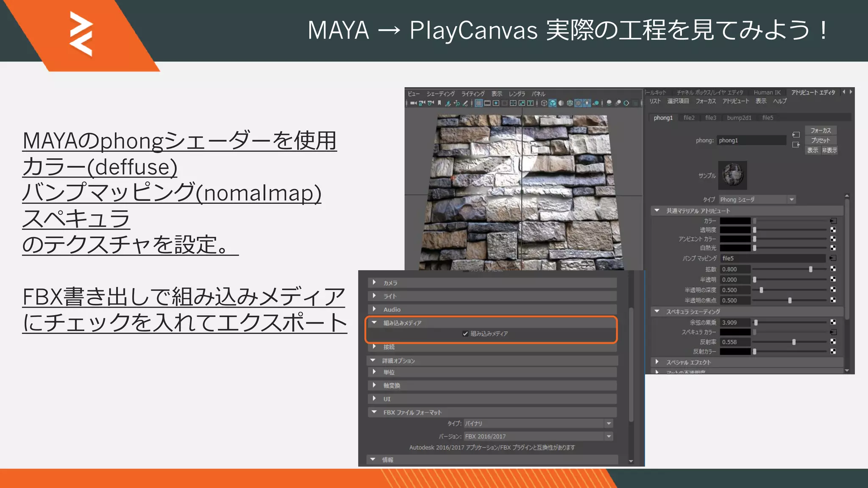The image size is (868, 488).
Task: Switch to the file2 tab
Action: pos(689,118)
